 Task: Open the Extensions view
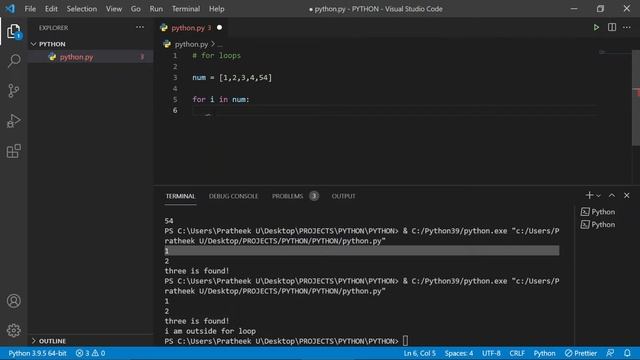pos(13,151)
